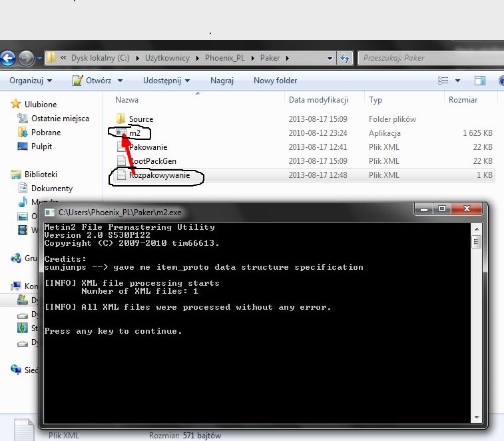Open Pobrane in the sidebar
504x441 pixels.
[x=46, y=132]
